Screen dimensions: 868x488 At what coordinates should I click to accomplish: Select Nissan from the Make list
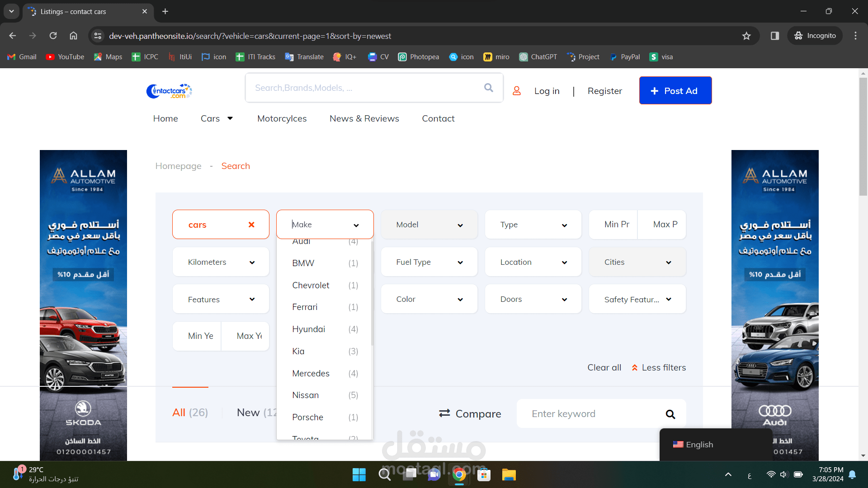pyautogui.click(x=306, y=395)
